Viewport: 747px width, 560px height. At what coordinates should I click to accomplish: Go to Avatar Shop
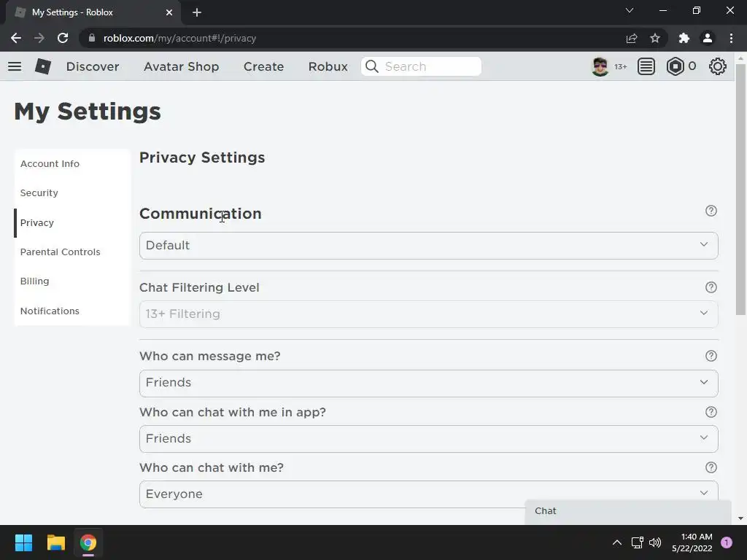point(182,66)
